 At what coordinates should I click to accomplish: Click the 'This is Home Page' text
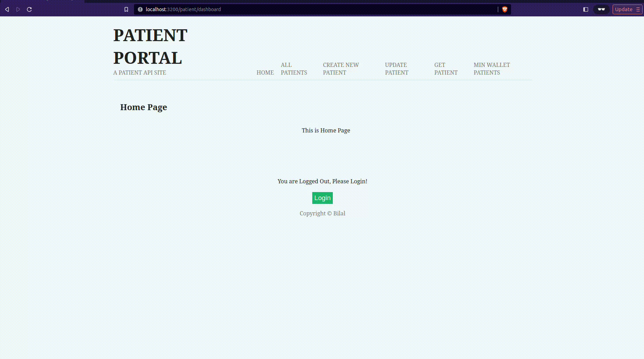coord(326,130)
